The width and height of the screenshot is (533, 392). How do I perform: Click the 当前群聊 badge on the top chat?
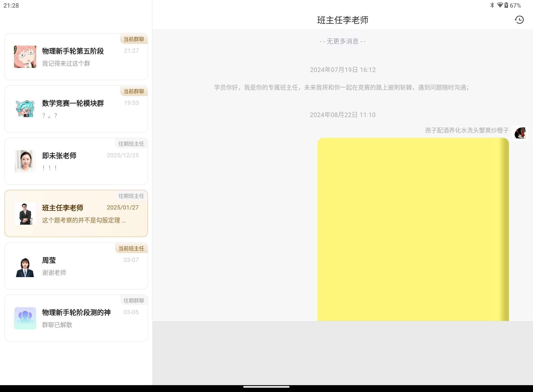tap(133, 39)
